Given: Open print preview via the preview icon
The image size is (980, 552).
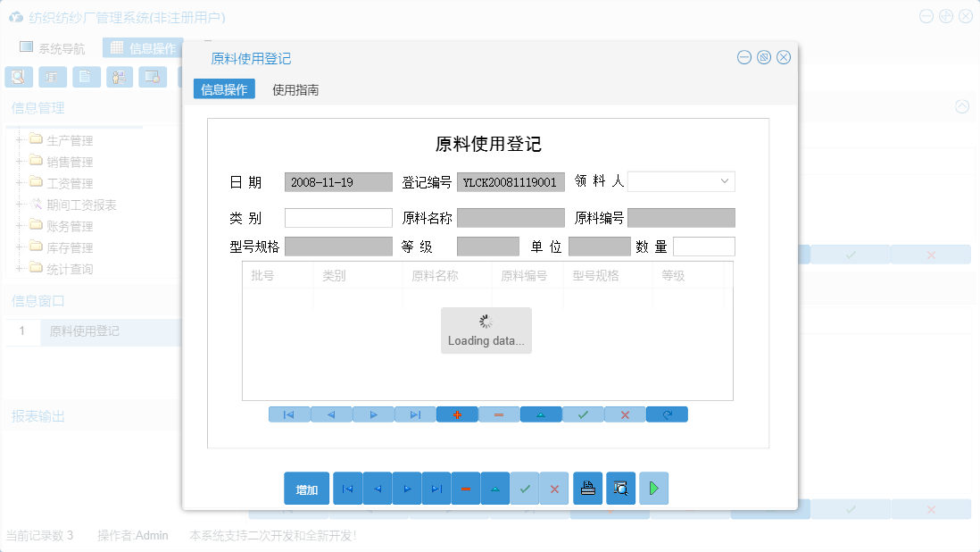Looking at the screenshot, I should 620,488.
